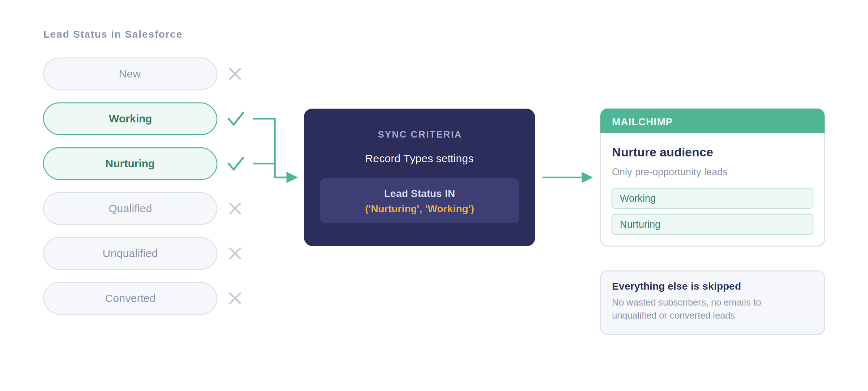
Task: Select the Working lead status pill
Action: pos(130,119)
